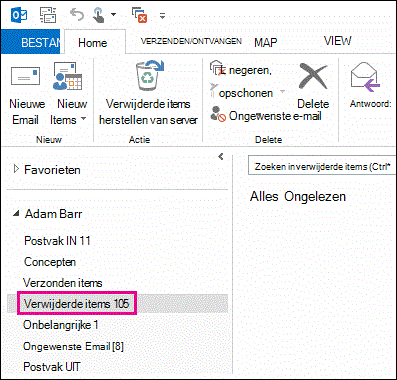Toggle Touch/Mouse mode hand icon
Image resolution: width=397 pixels, height=380 pixels.
tap(99, 15)
